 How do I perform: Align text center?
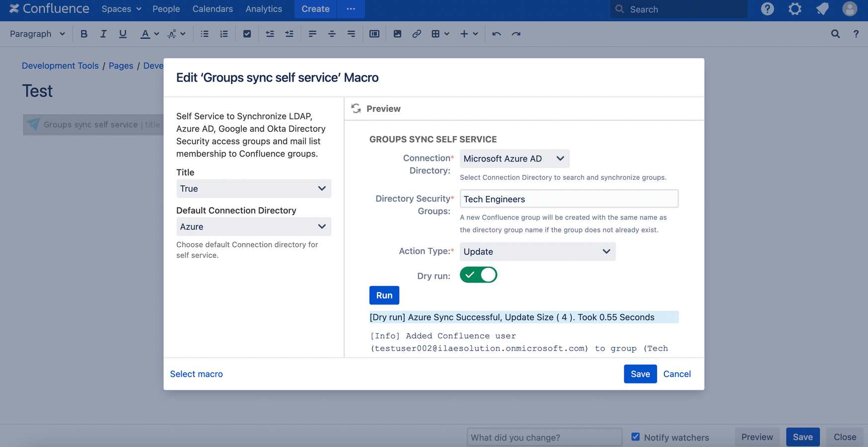332,34
